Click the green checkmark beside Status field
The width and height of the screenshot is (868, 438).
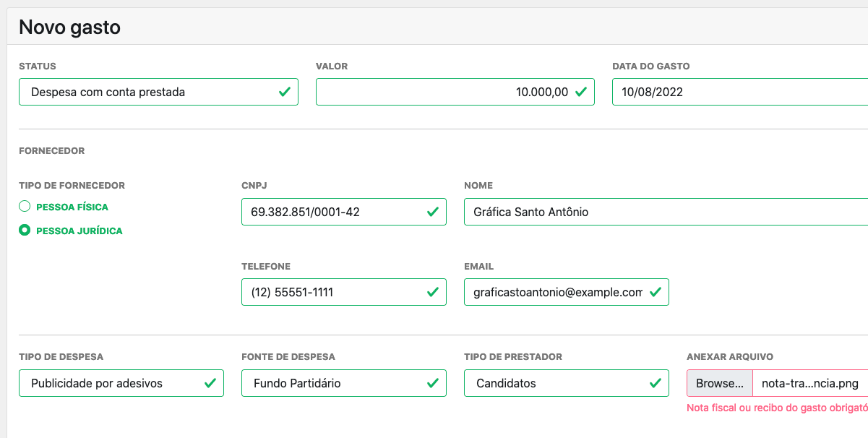[283, 91]
